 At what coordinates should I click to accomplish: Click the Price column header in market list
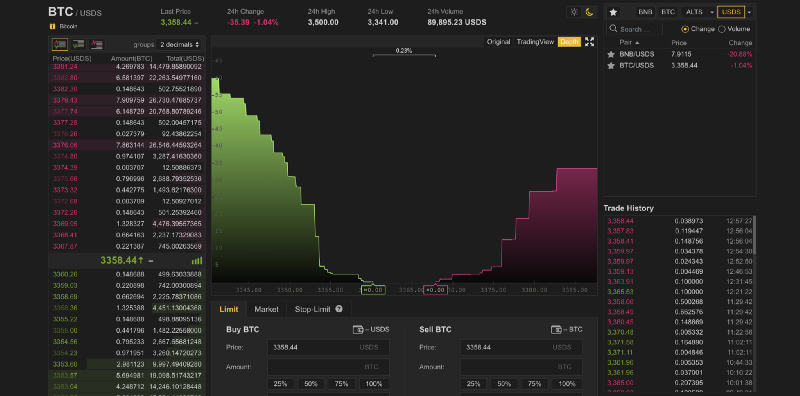click(679, 43)
